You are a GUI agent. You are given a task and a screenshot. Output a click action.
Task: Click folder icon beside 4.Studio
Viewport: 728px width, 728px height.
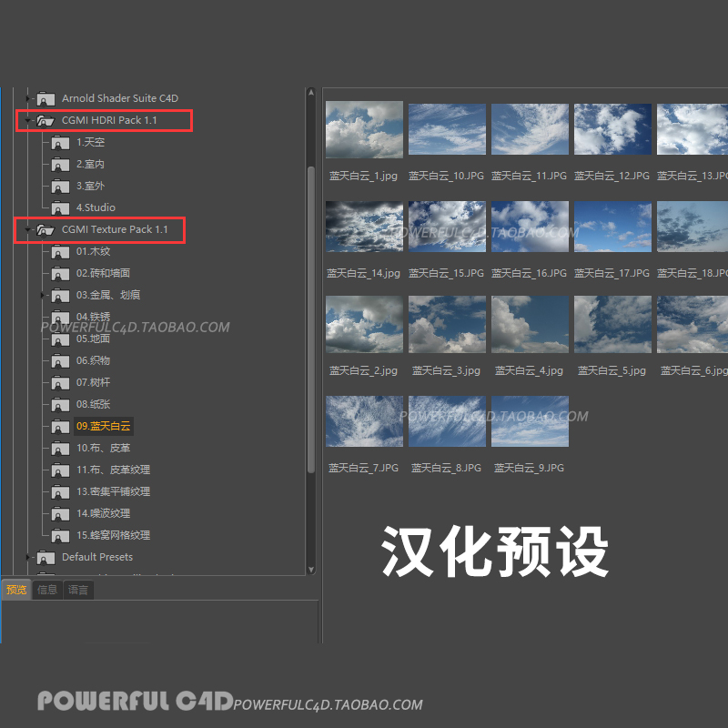[60, 208]
